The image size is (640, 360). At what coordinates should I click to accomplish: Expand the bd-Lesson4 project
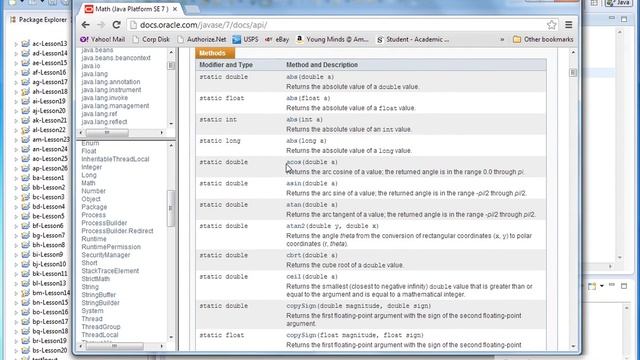(x=16, y=207)
